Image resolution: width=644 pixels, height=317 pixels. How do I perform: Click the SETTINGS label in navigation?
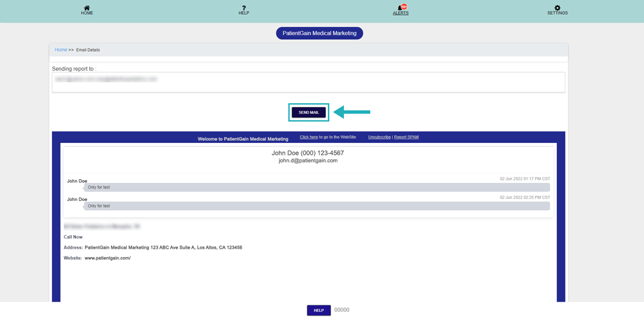click(557, 13)
